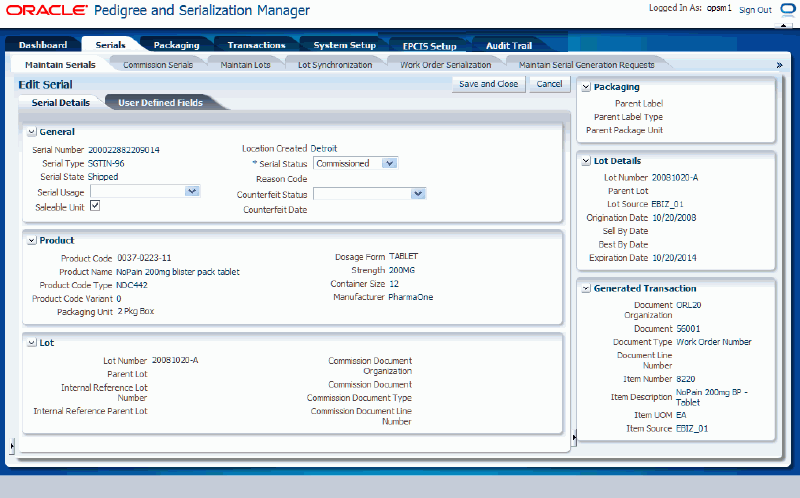The width and height of the screenshot is (800, 498).
Task: Click document type Work Order Number
Action: [714, 342]
